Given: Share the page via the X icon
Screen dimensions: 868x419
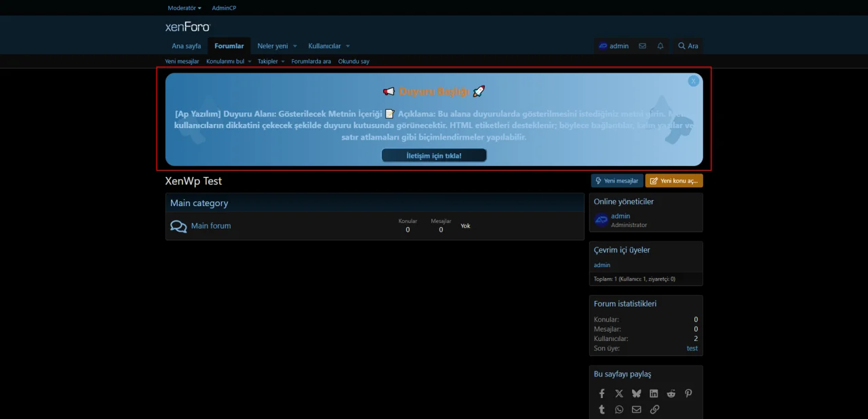Looking at the screenshot, I should [x=619, y=393].
